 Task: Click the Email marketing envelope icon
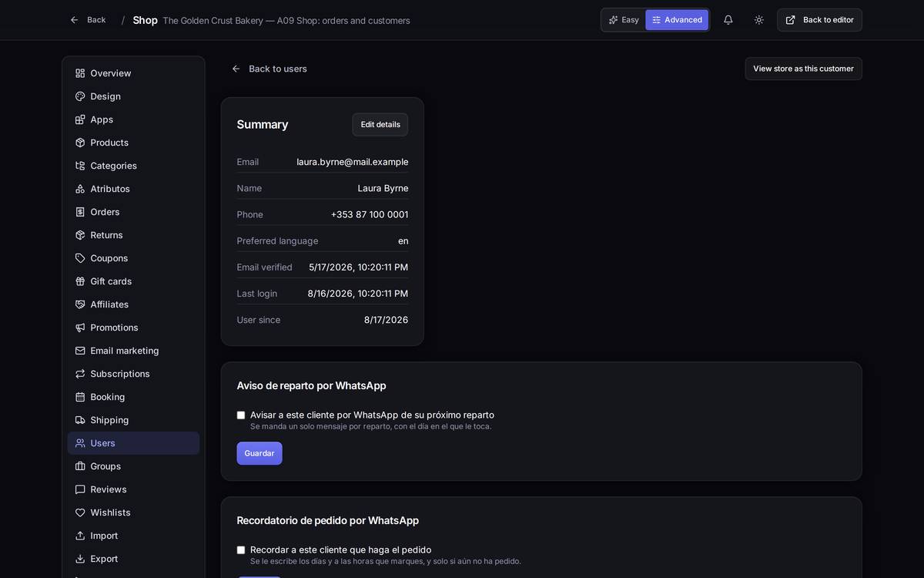click(80, 351)
